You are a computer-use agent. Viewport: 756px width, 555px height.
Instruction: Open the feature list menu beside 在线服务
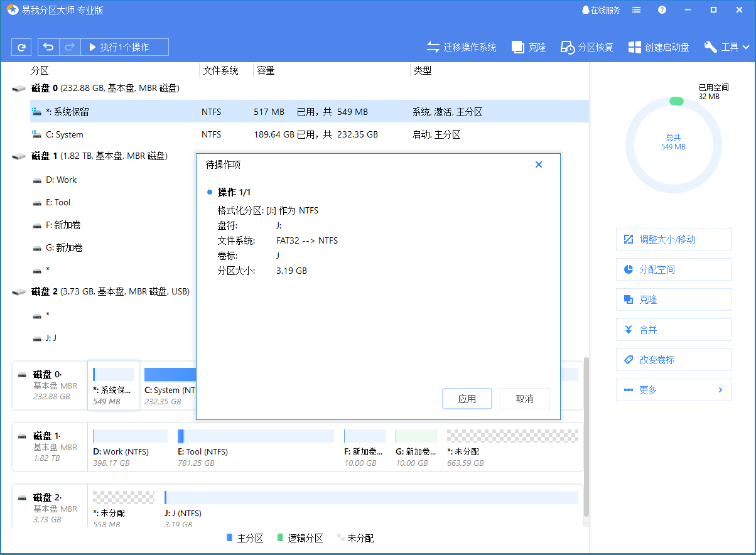[x=636, y=9]
